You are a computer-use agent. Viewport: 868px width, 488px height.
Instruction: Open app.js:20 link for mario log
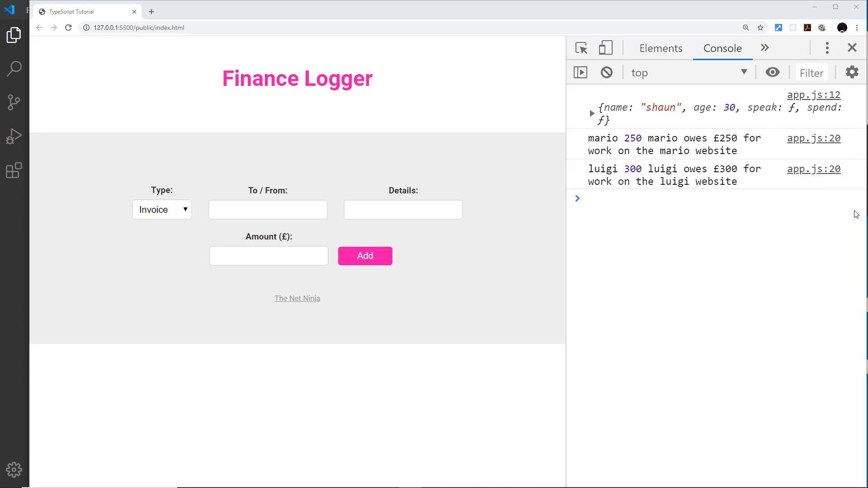tap(813, 138)
